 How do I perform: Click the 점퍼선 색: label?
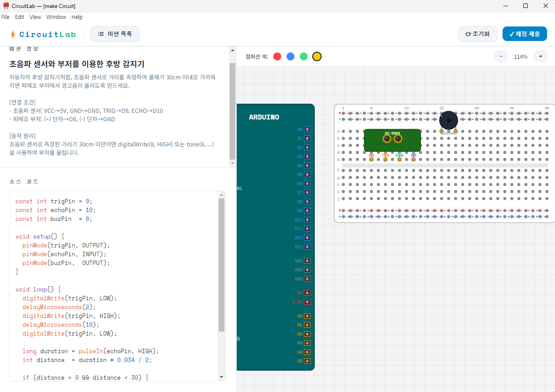coord(257,56)
